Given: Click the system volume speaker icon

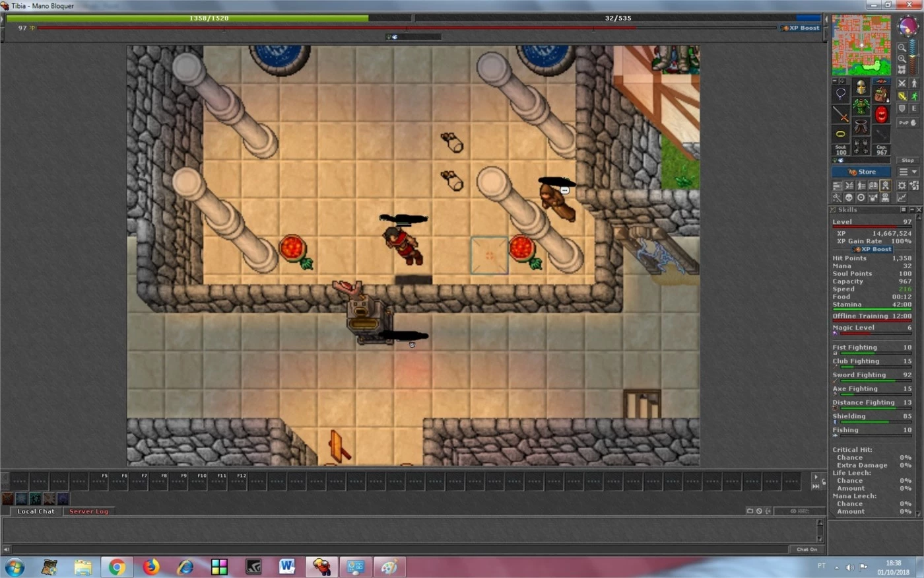Looking at the screenshot, I should tap(849, 567).
